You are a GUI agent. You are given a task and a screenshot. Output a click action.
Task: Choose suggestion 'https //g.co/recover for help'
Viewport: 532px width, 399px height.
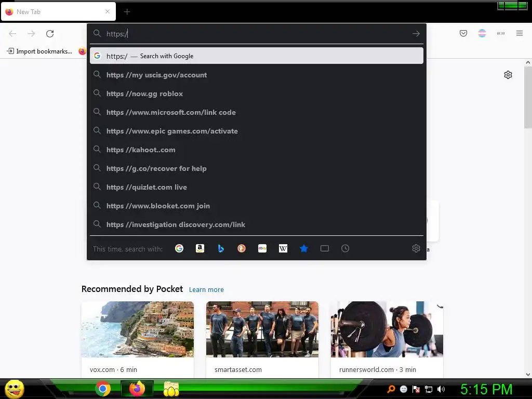click(x=257, y=168)
